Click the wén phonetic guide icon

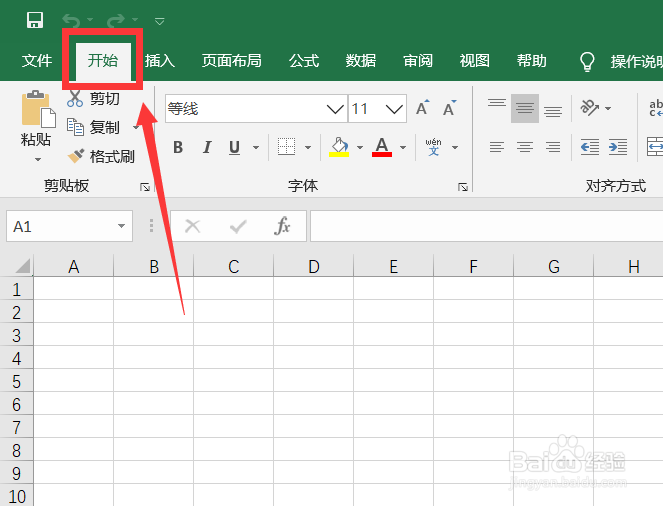(433, 147)
